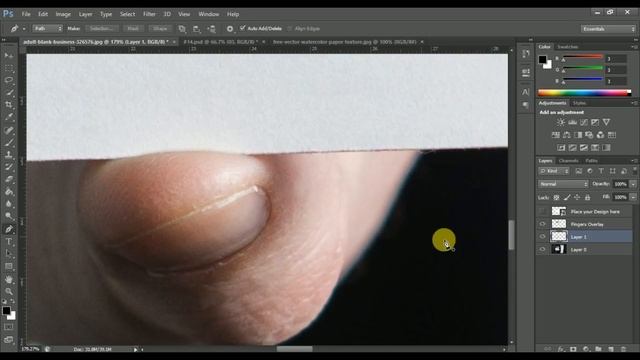The image size is (640, 360).
Task: Toggle Align Edges checkbox
Action: (x=290, y=29)
